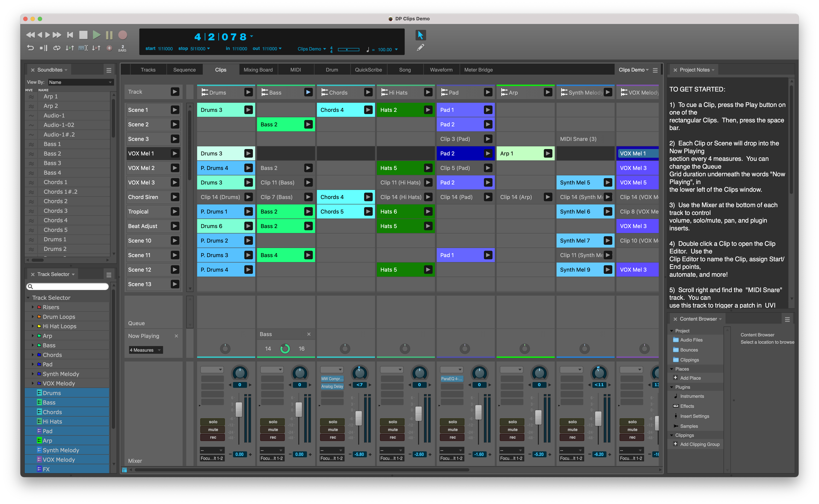Open the QuickScribe tab

368,70
